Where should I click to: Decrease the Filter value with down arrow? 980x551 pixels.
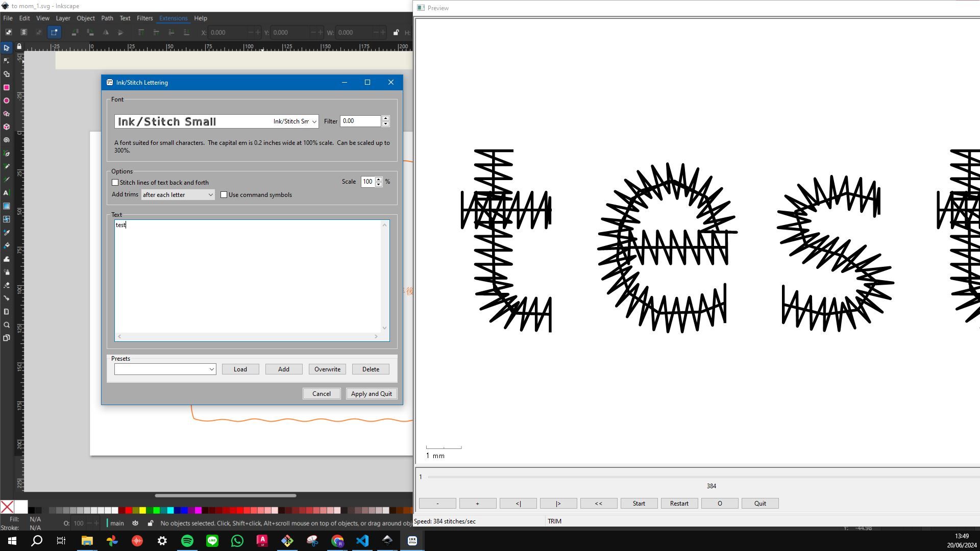386,124
